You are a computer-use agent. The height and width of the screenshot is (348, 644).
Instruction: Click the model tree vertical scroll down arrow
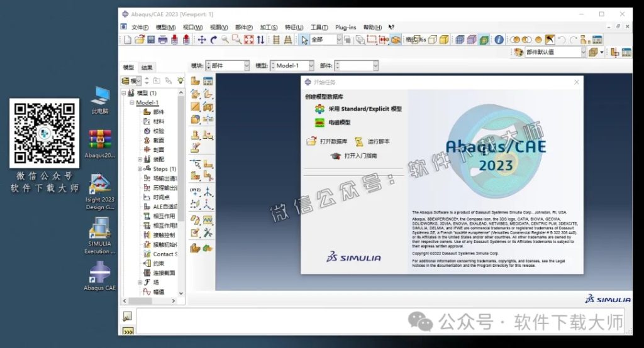(181, 293)
